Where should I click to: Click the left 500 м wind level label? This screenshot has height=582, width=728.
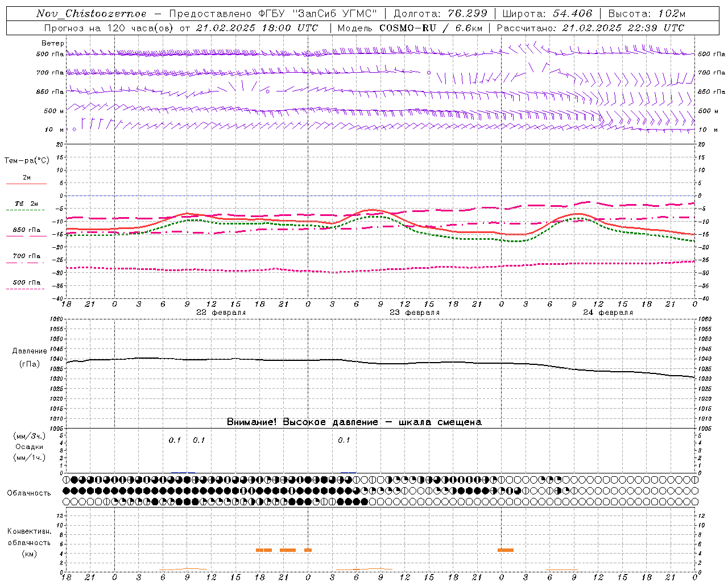point(53,111)
